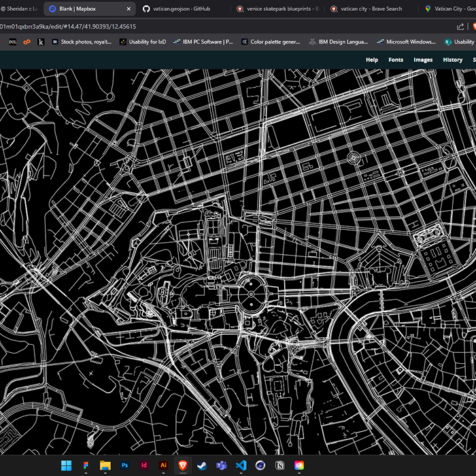The width and height of the screenshot is (476, 476).
Task: Launch Photoshop from the taskbar
Action: click(x=124, y=466)
